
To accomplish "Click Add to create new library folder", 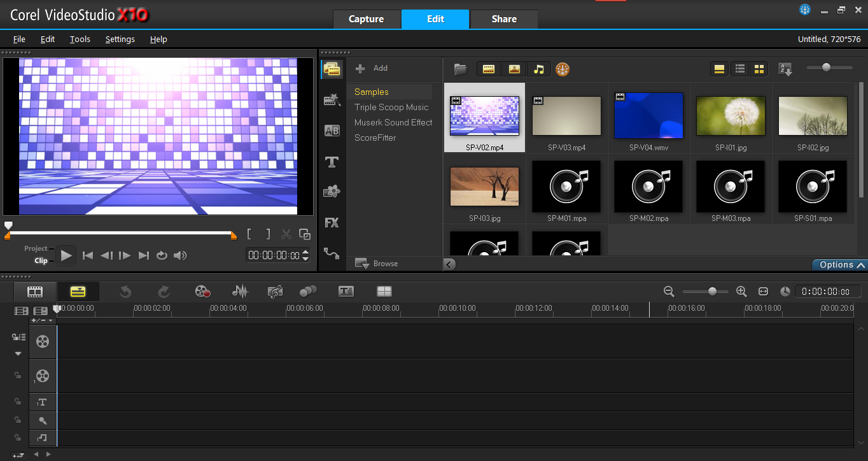I will click(x=372, y=68).
